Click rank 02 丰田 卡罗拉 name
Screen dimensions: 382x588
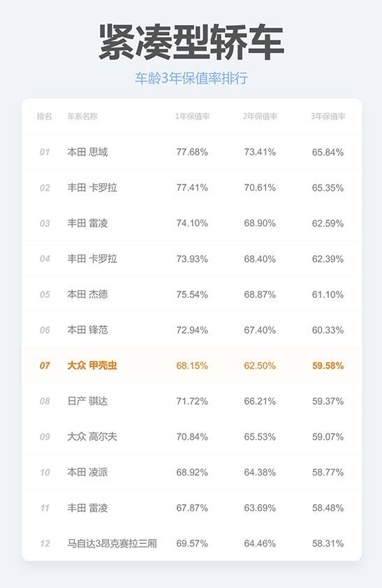click(92, 187)
